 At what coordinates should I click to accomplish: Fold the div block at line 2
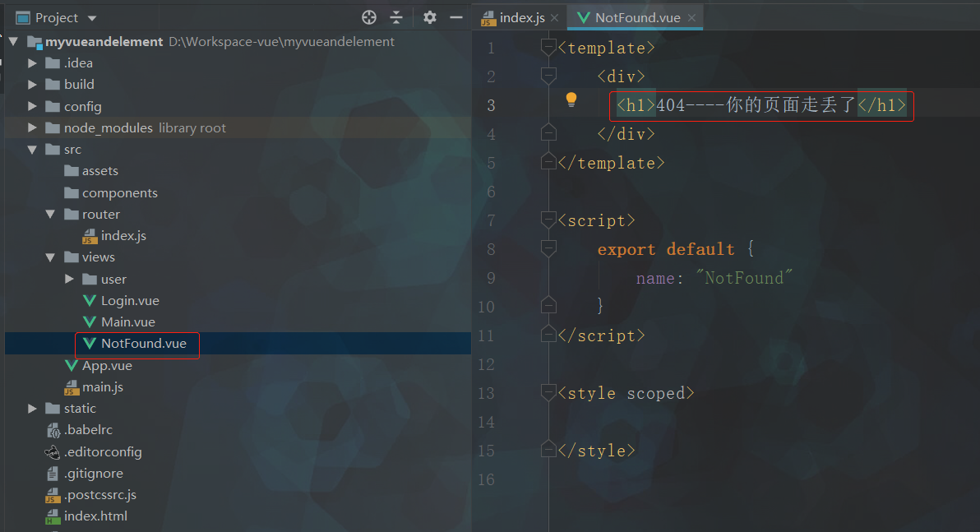click(548, 76)
